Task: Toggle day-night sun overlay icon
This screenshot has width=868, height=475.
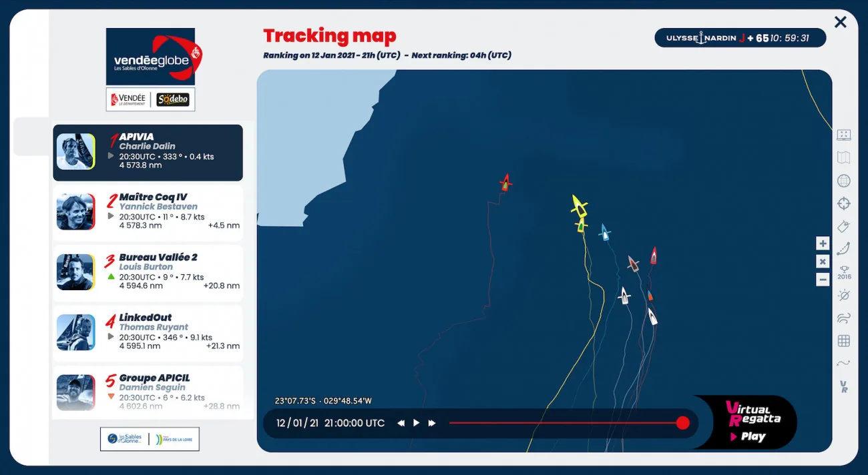Action: tap(843, 296)
